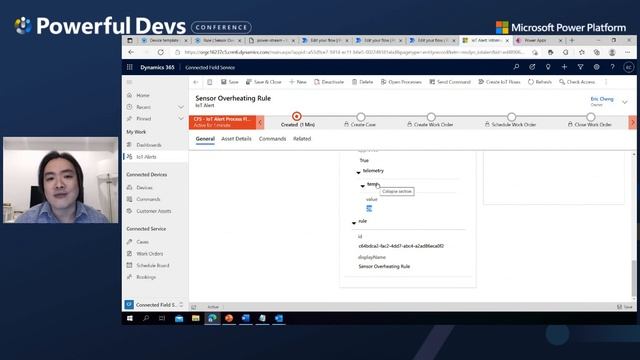Expand the Recent section in sidebar

(181, 107)
